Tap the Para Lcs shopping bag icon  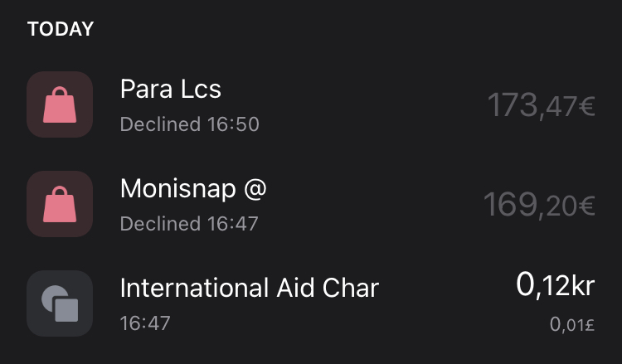click(x=59, y=104)
